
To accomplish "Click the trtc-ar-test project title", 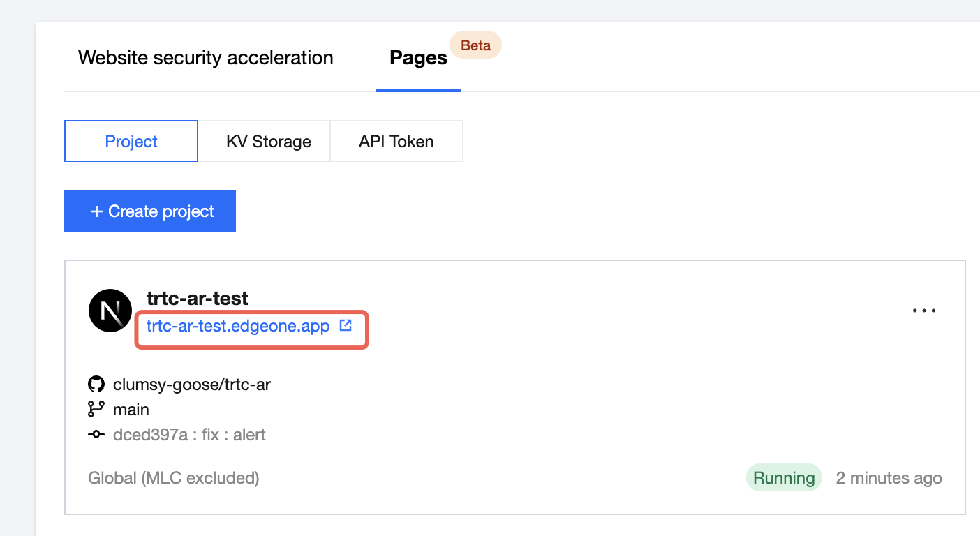I will [x=198, y=299].
